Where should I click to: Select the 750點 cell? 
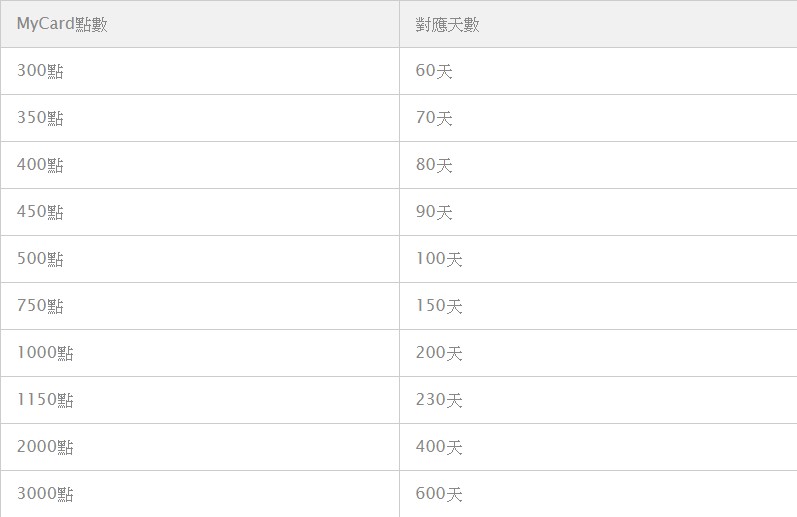pyautogui.click(x=200, y=306)
